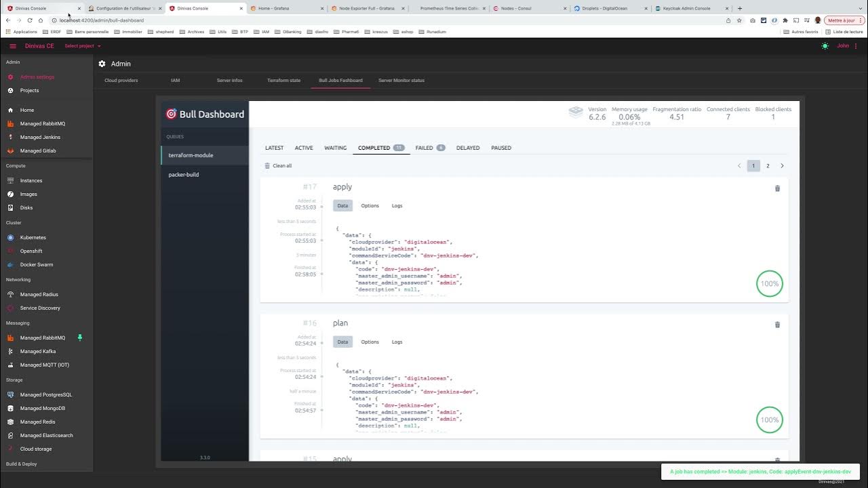
Task: Click the Service Discovery icon
Action: tap(11, 308)
